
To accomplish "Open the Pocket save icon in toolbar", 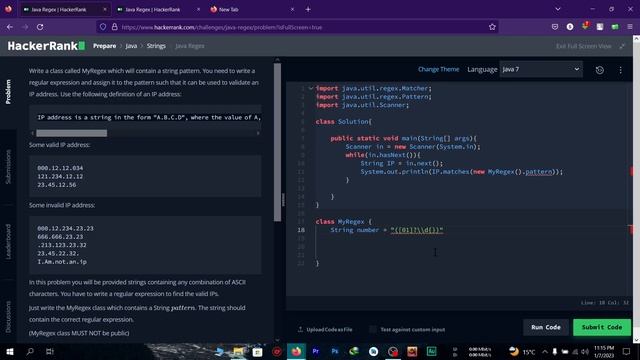I will point(555,27).
